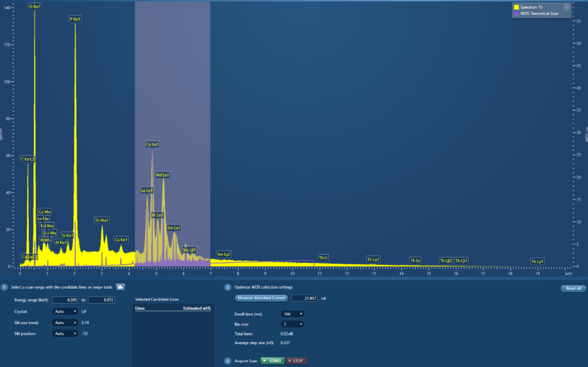This screenshot has height=367, width=588.
Task: Select the Th Mα1 peak label
Action: coord(102,220)
